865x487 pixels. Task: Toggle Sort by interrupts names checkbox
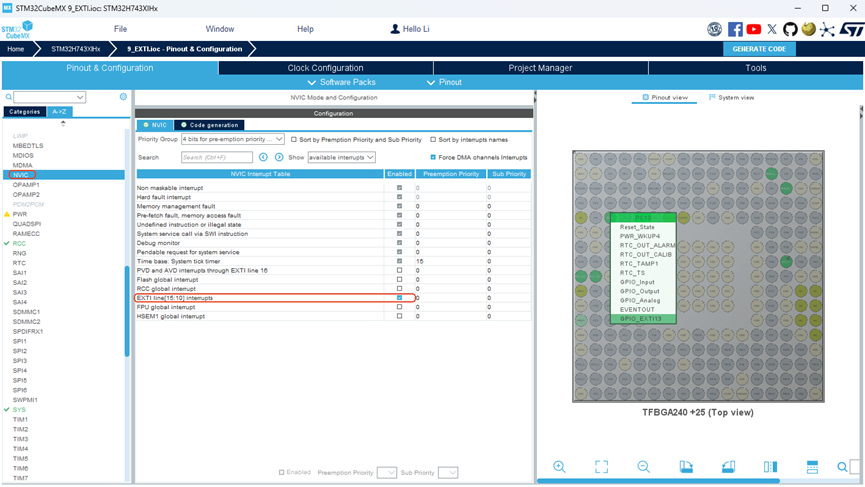click(433, 140)
